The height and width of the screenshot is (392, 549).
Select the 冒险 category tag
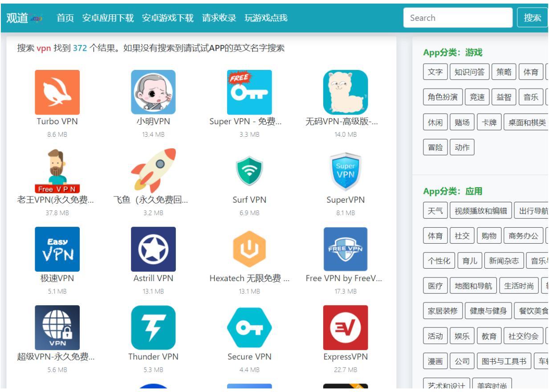click(x=435, y=147)
